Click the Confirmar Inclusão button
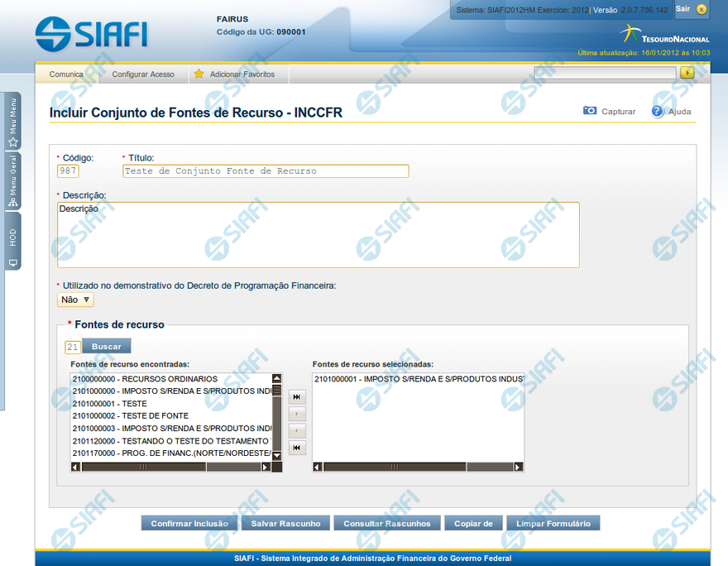The image size is (728, 566). coord(189,523)
